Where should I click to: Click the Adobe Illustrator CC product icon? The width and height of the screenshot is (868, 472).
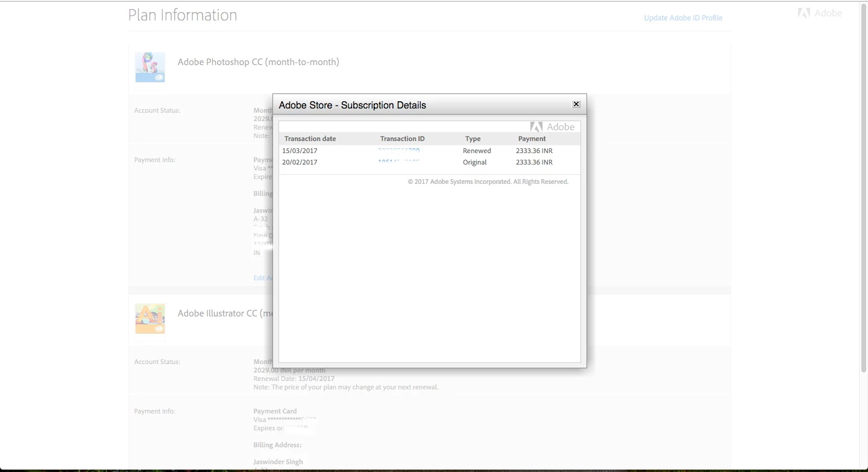150,319
